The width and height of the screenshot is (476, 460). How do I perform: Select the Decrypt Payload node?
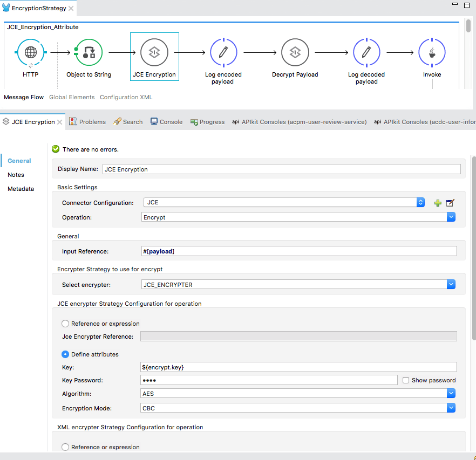[295, 52]
